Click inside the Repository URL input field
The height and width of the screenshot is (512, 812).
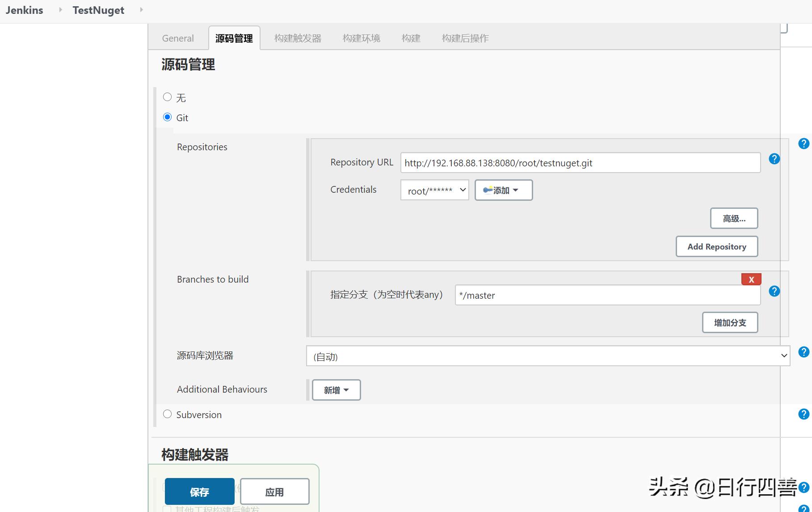pyautogui.click(x=580, y=163)
